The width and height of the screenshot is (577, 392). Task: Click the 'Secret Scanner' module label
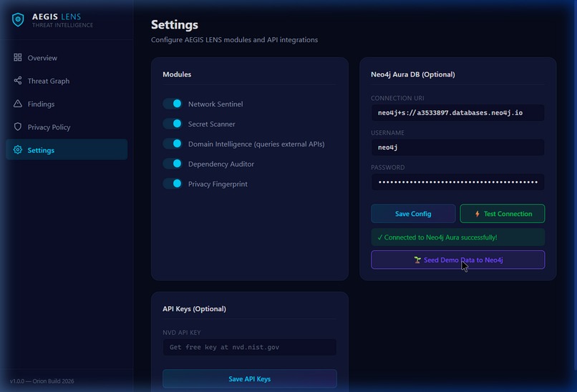point(212,124)
